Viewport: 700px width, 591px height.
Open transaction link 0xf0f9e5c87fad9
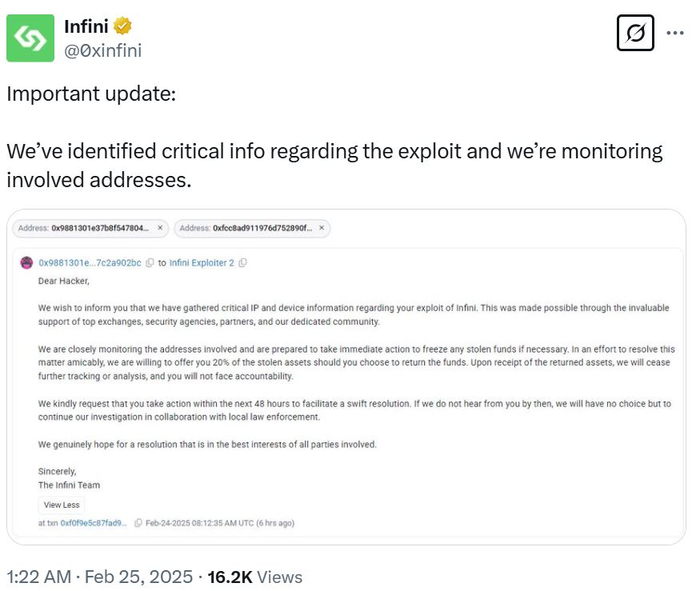94,523
